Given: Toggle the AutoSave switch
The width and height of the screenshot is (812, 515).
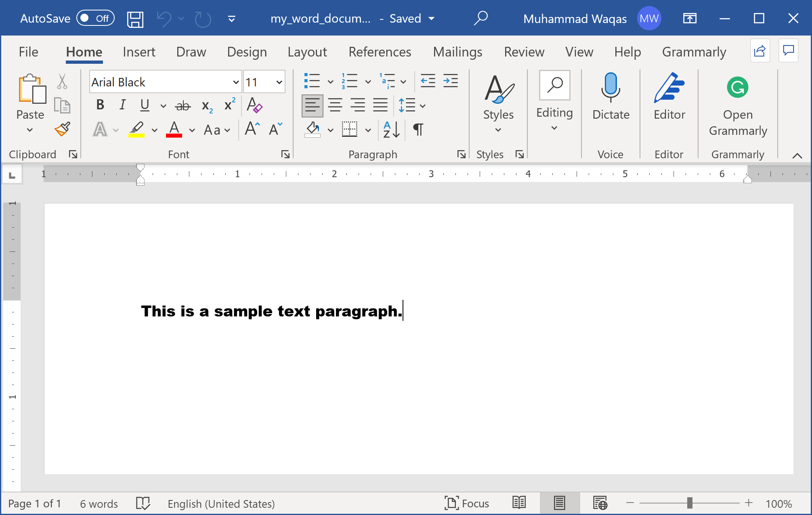Looking at the screenshot, I should (x=95, y=18).
